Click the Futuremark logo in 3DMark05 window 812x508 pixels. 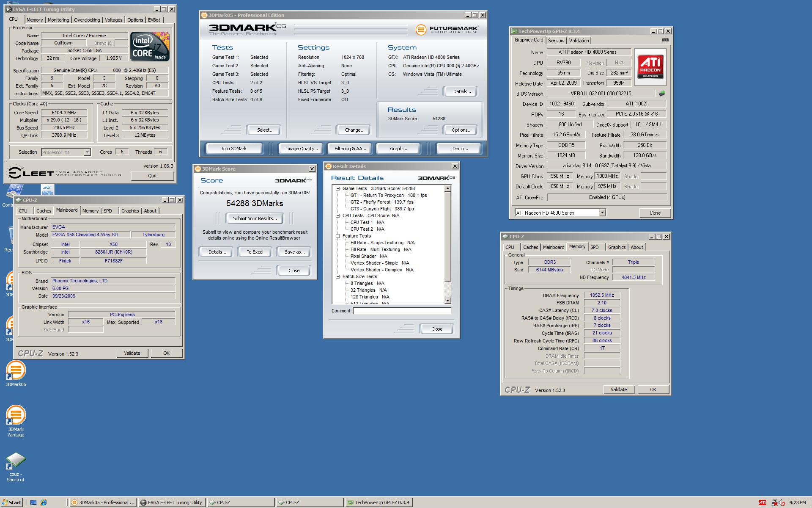click(x=447, y=29)
